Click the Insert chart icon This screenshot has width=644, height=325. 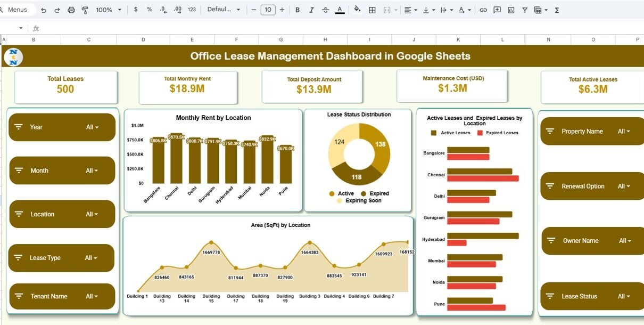click(511, 10)
